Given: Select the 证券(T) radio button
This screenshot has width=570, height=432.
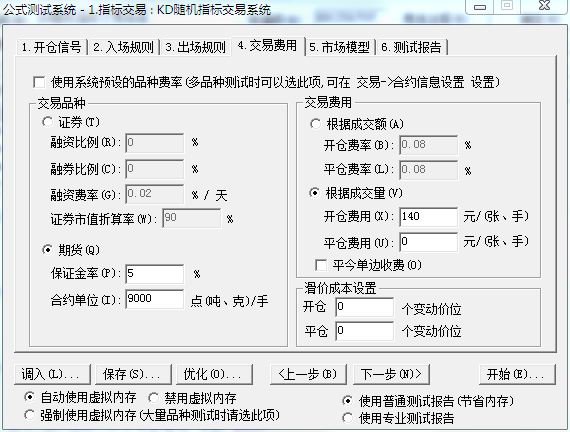Looking at the screenshot, I should click(x=48, y=122).
